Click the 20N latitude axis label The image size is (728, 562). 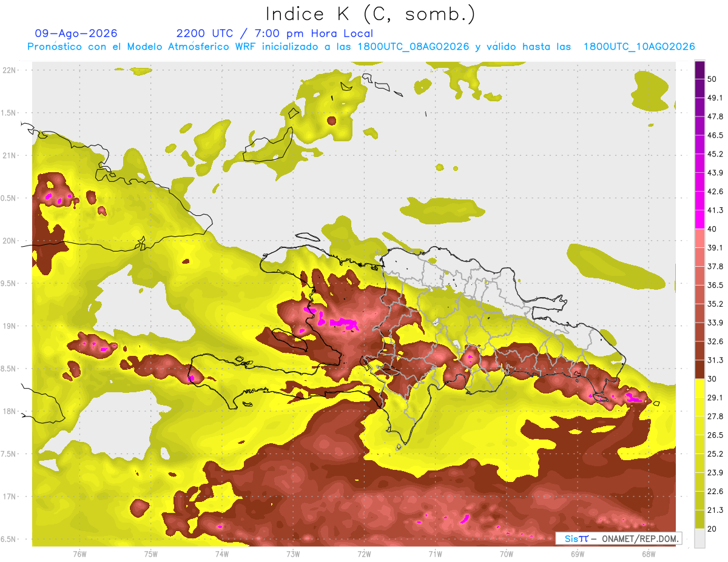point(10,241)
